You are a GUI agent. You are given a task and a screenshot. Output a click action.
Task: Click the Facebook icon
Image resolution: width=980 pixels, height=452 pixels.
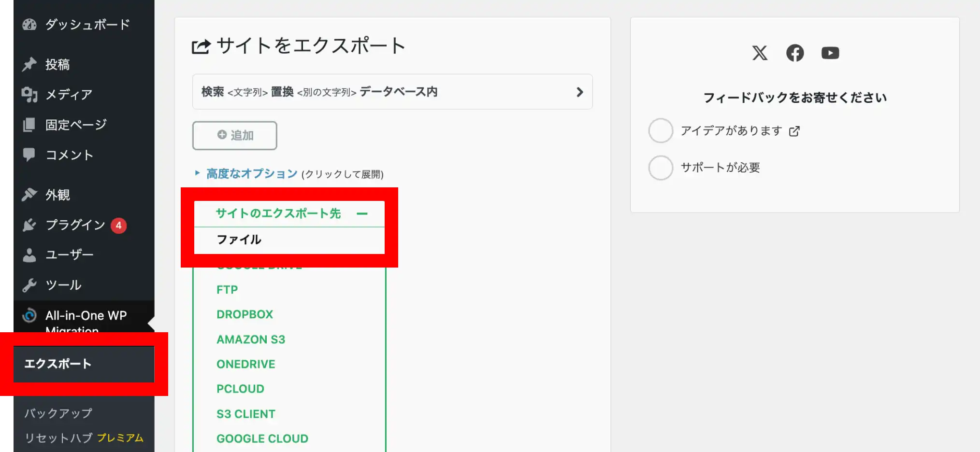tap(795, 53)
